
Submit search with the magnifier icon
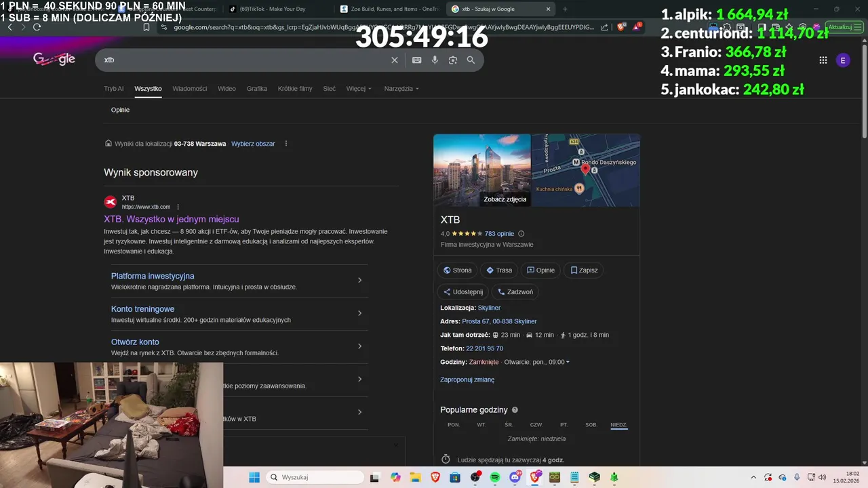tap(471, 60)
